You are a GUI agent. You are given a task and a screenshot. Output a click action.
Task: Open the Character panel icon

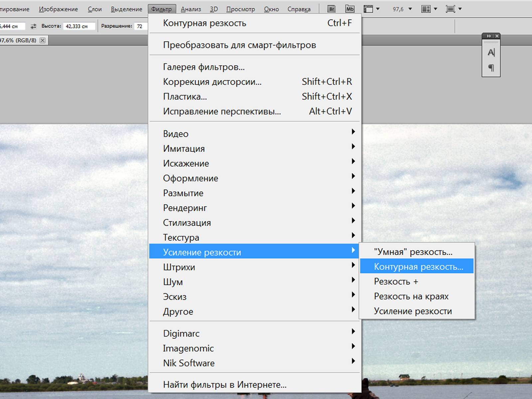pos(491,53)
